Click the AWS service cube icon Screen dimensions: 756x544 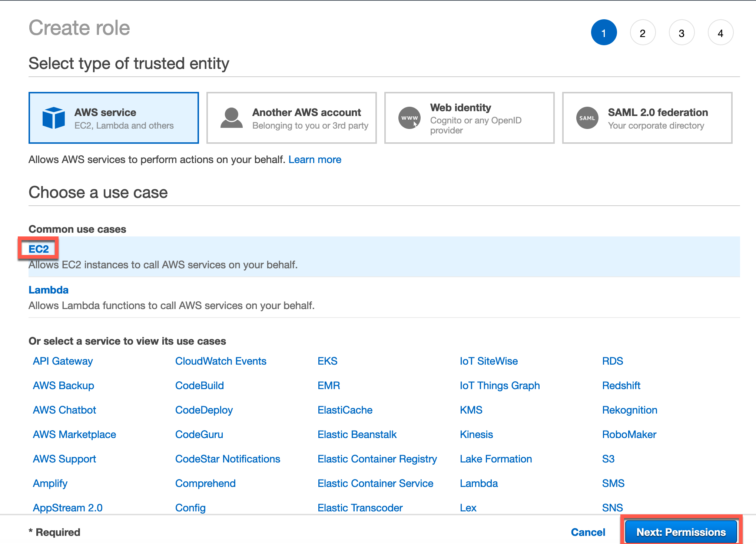point(54,118)
